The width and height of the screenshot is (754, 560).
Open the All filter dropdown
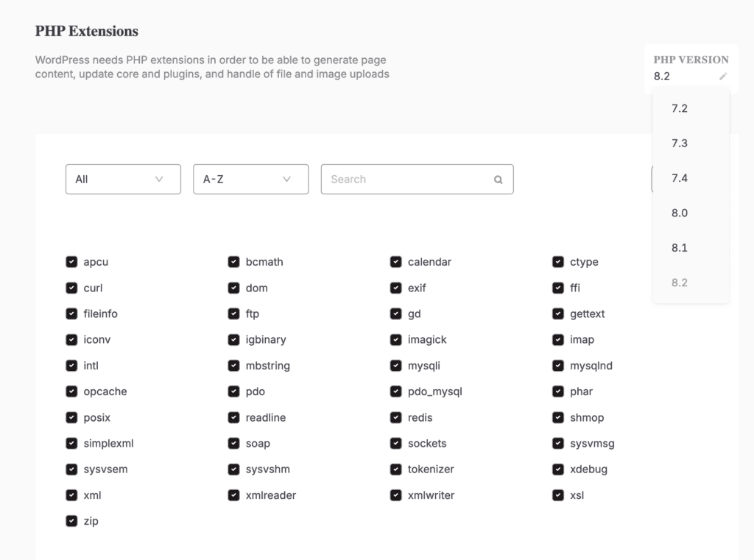[123, 179]
